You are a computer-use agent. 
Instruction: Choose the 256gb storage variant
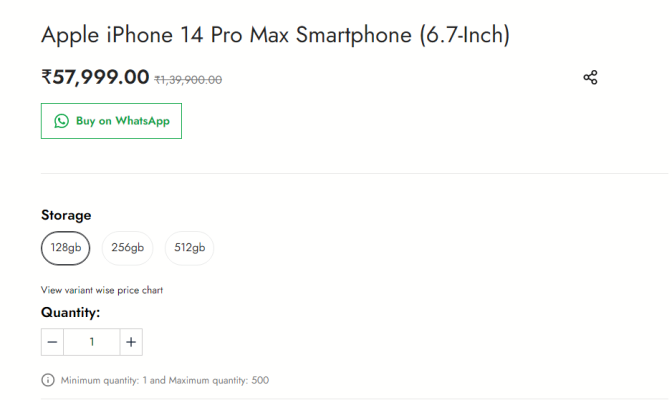[x=127, y=248]
